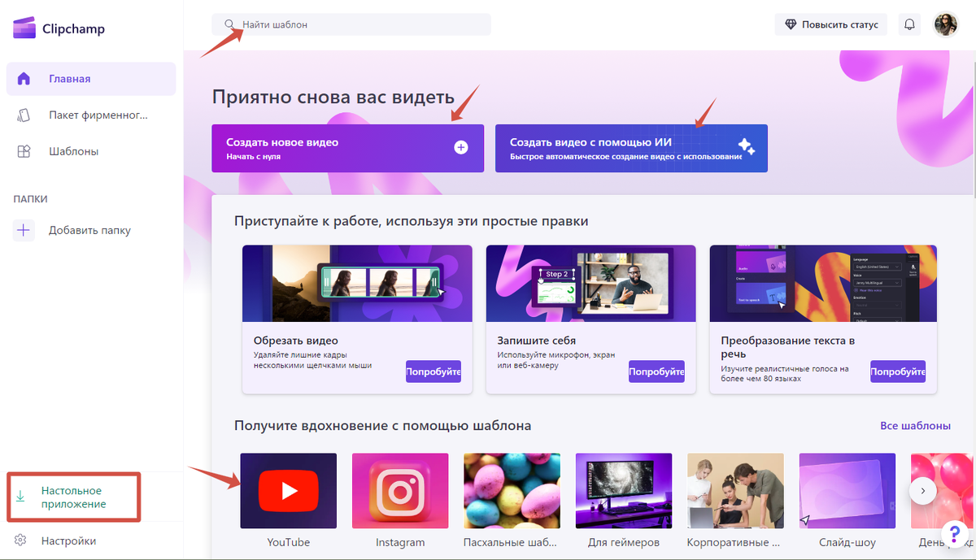This screenshot has height=560, width=976.
Task: Start a project with Создать новое видео
Action: tap(347, 148)
